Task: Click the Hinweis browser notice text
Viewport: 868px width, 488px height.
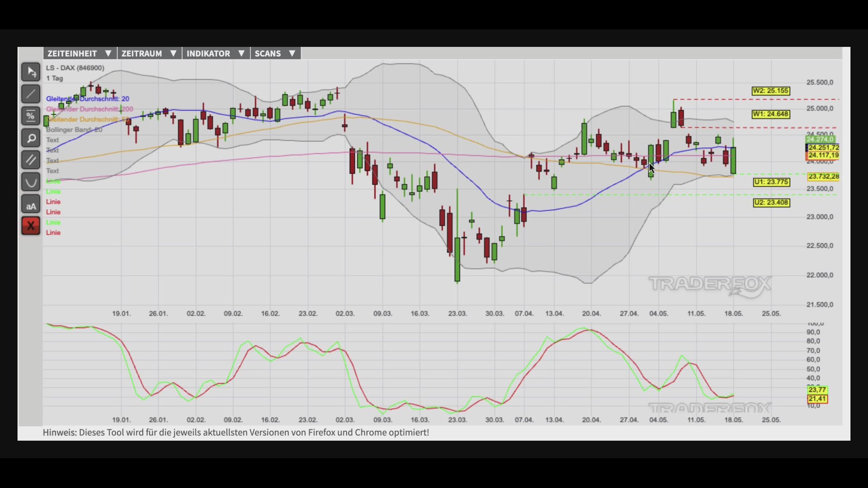Action: coord(236,432)
